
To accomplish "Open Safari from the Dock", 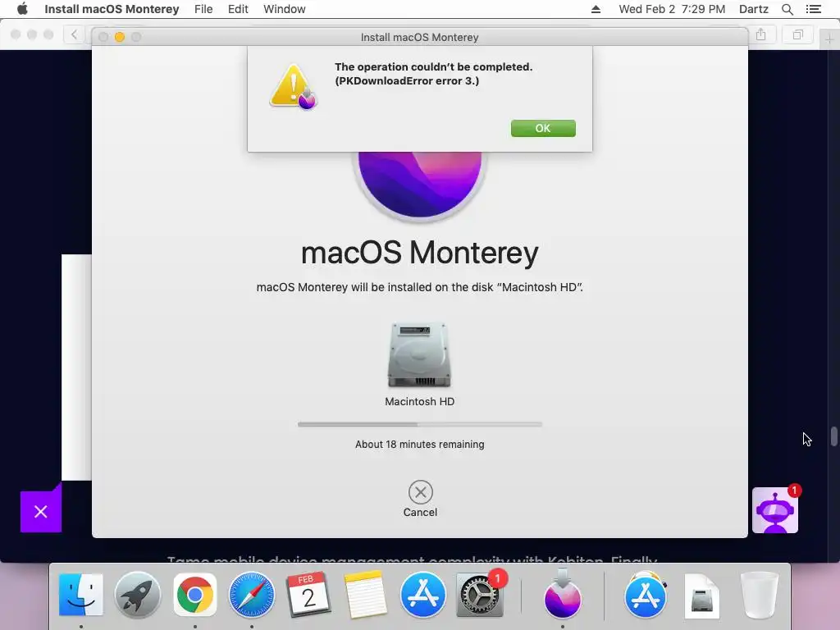I will [x=252, y=595].
